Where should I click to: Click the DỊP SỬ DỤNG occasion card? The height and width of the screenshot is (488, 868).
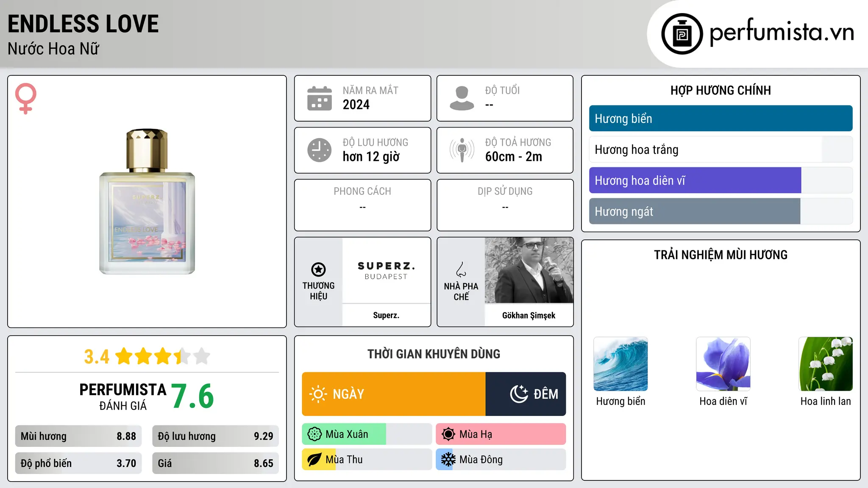[x=505, y=205]
